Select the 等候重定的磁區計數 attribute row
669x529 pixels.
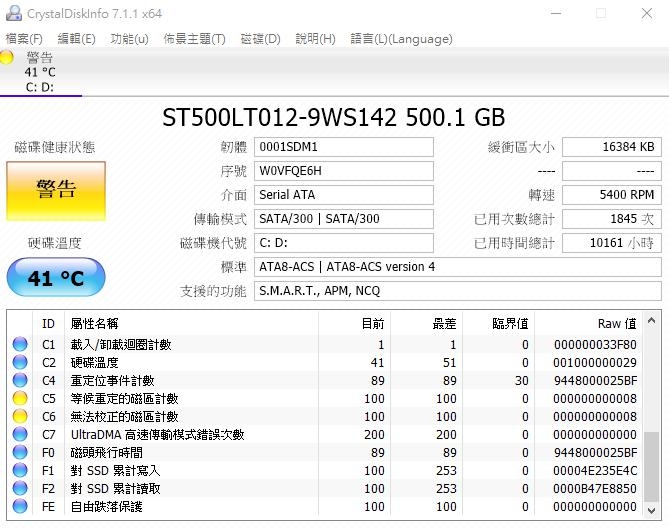[x=325, y=398]
